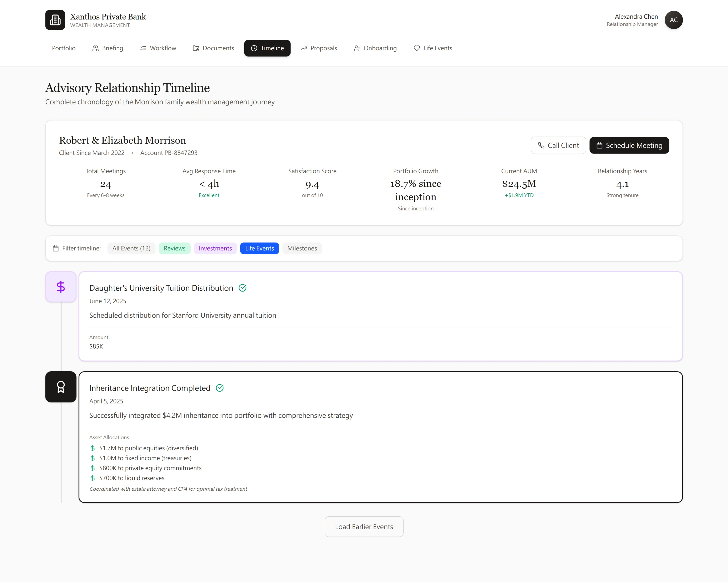728x582 pixels.
Task: Click the calendar icon next to Filter timeline
Action: click(x=56, y=248)
